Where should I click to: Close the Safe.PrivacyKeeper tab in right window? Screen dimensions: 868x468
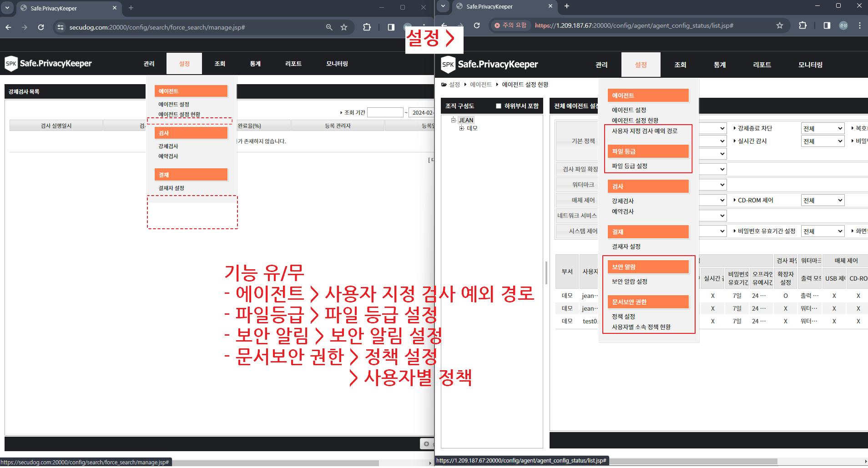tap(550, 6)
